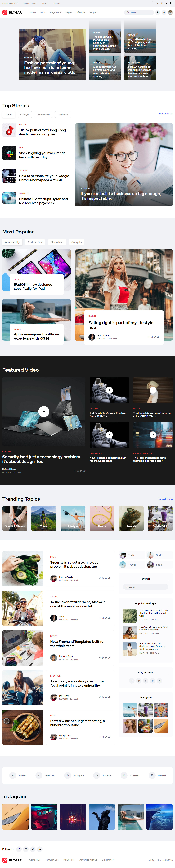
Task: Open the notifications bell icon
Action: pos(164,12)
